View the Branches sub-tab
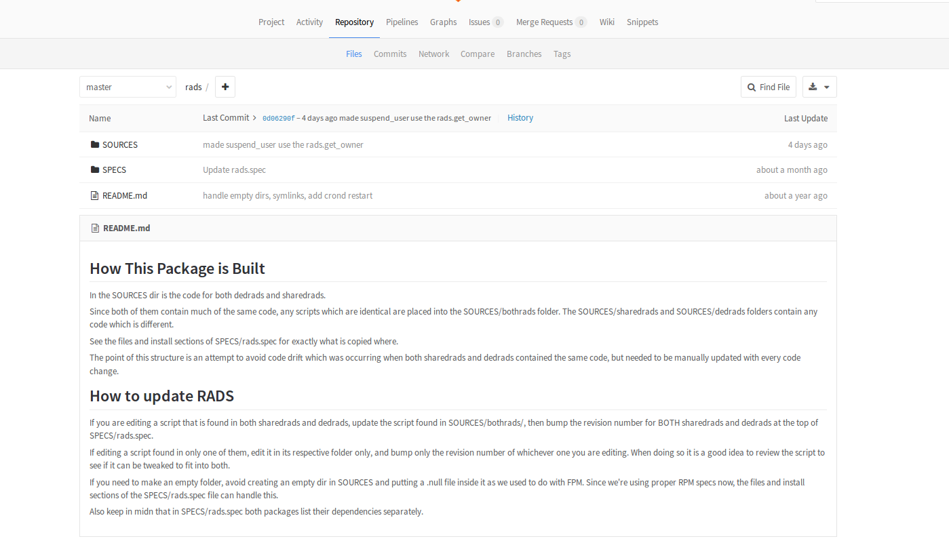The image size is (949, 560). (524, 54)
